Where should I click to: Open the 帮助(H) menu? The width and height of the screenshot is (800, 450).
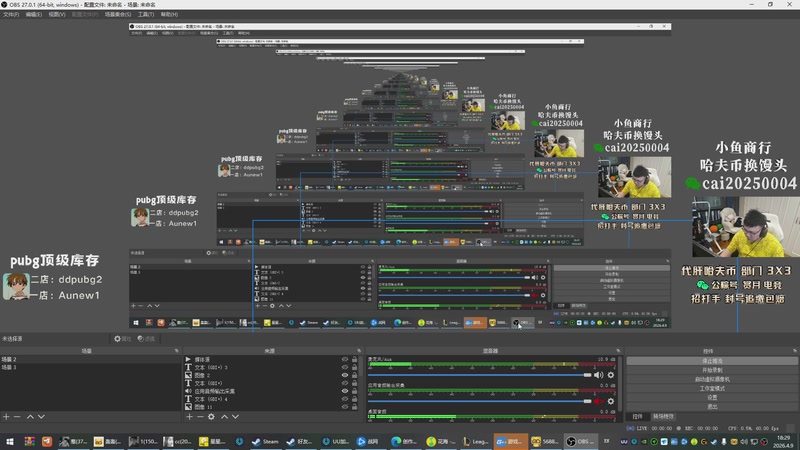[x=169, y=15]
